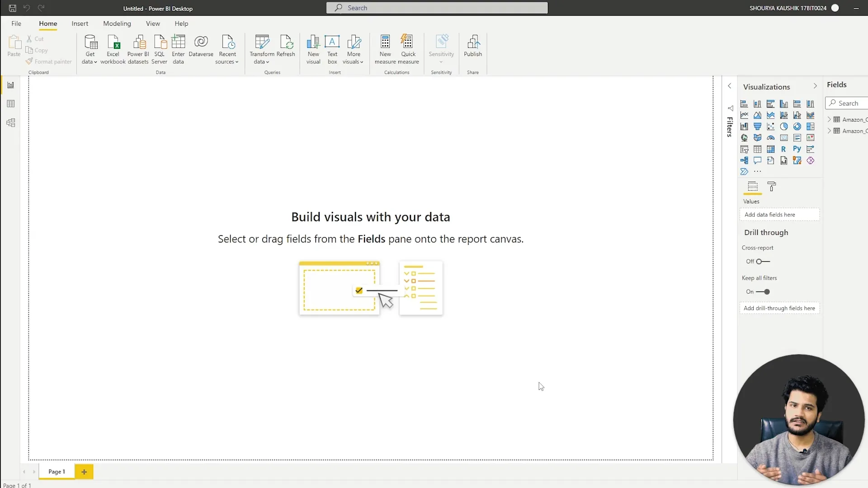
Task: Expand the first Amazon table in Fields
Action: point(829,120)
